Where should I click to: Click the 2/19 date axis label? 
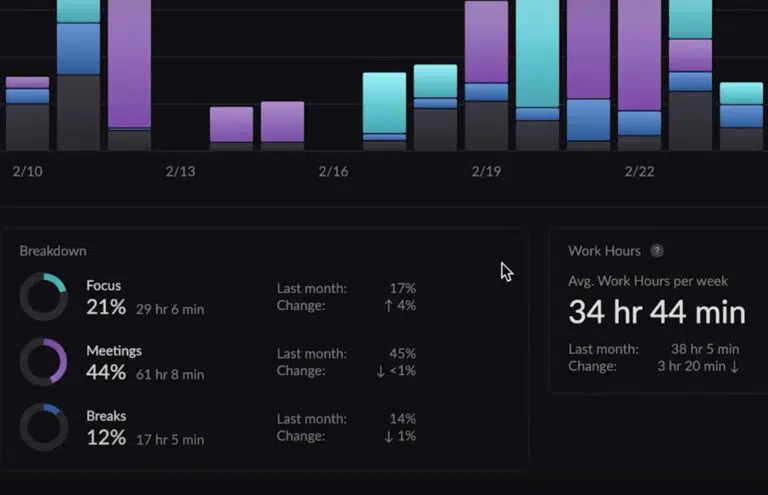[x=486, y=172]
